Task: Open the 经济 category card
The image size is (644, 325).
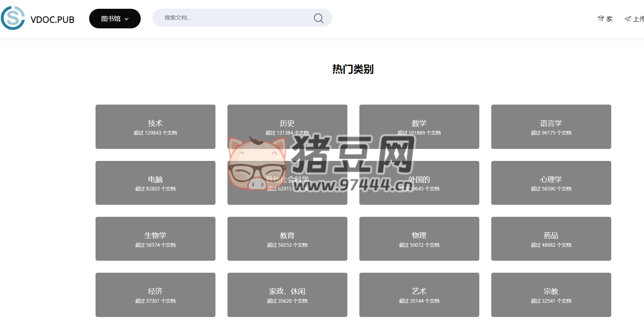Action: [156, 295]
